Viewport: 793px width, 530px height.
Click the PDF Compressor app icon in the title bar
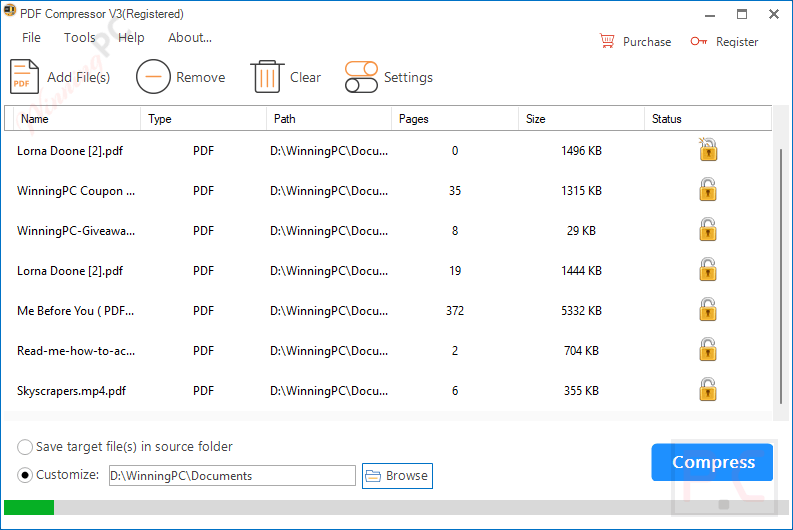click(x=10, y=11)
